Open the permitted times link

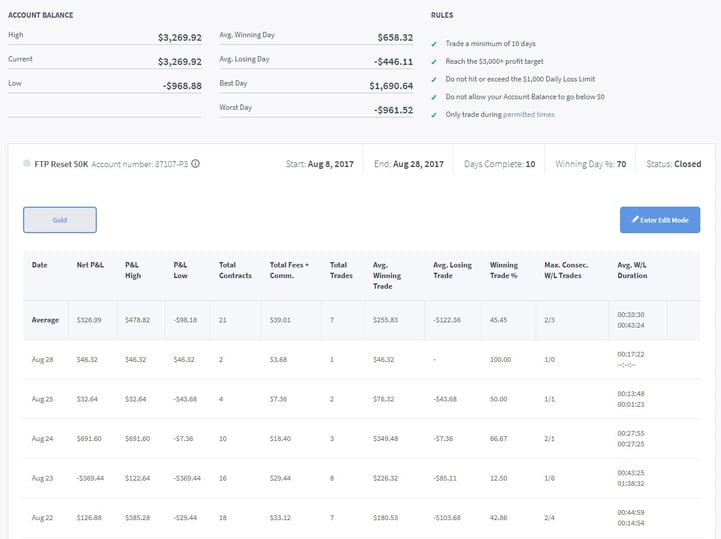click(x=529, y=115)
